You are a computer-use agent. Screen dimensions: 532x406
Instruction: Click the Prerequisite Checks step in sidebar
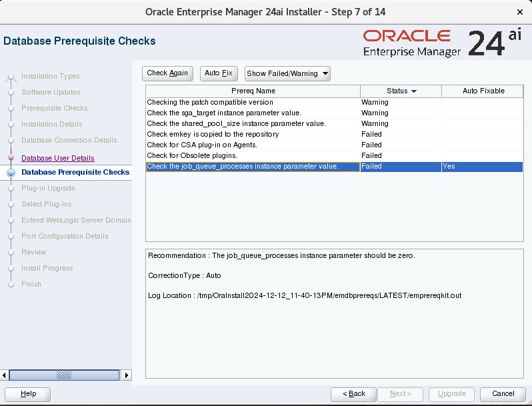(54, 108)
